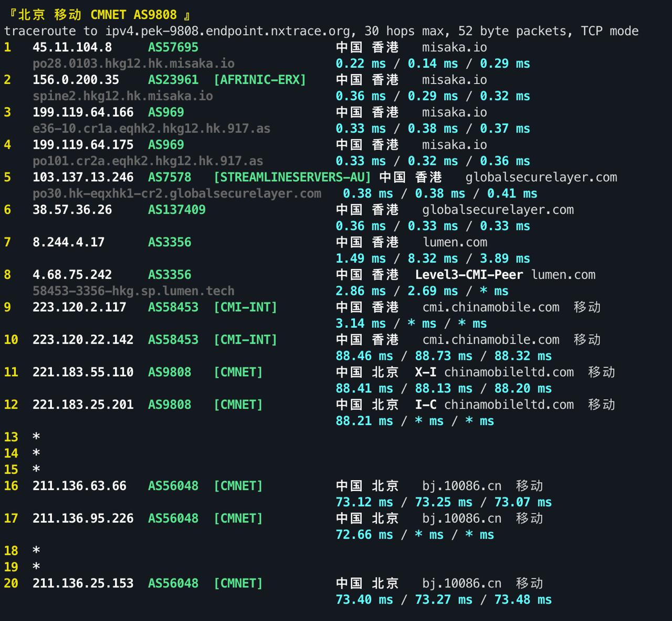
Task: Select hostname 58453-3356-hkg.sp.lumen.tech
Action: tap(133, 291)
